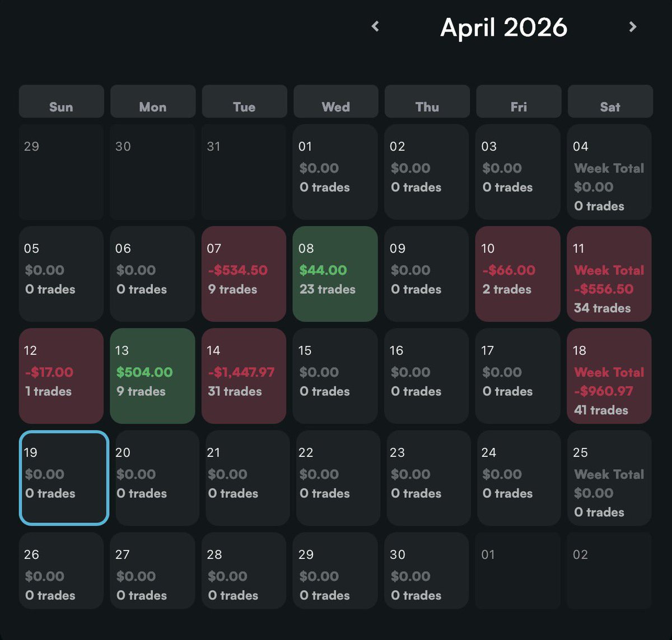This screenshot has height=640, width=672.
Task: Open day 12 with -$17.00 loss
Action: point(61,376)
